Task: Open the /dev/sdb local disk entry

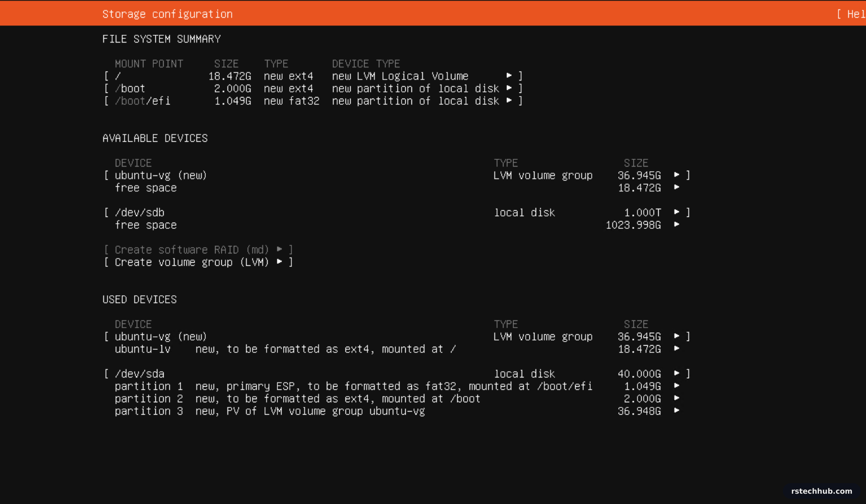Action: coord(397,213)
